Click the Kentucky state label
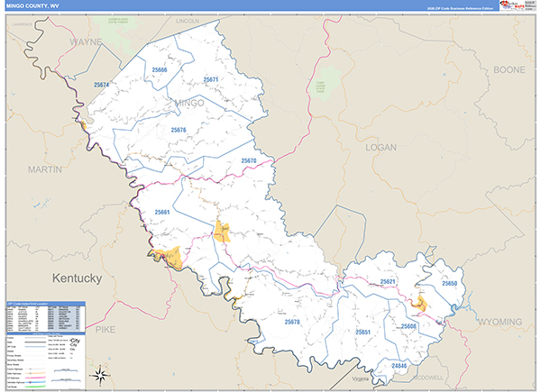 pos(77,278)
